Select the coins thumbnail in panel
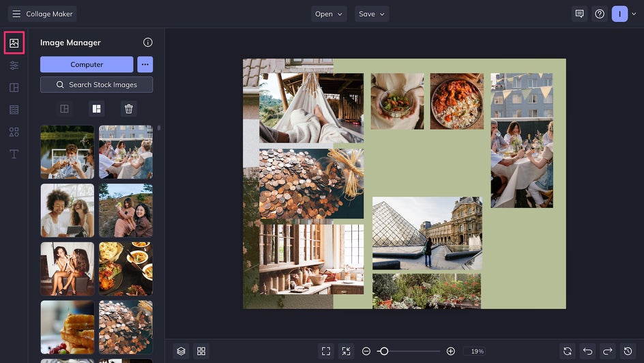The width and height of the screenshot is (644, 363). 126,327
